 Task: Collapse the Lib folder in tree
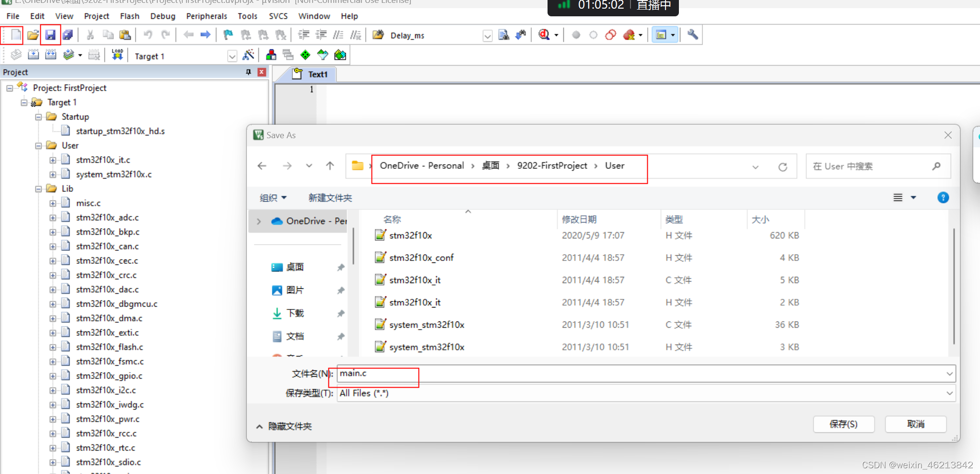click(38, 189)
